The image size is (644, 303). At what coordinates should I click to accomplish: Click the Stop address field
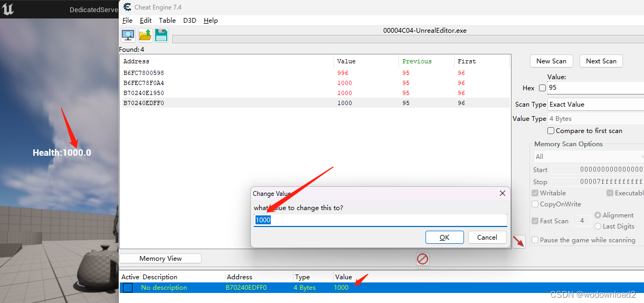pos(598,182)
